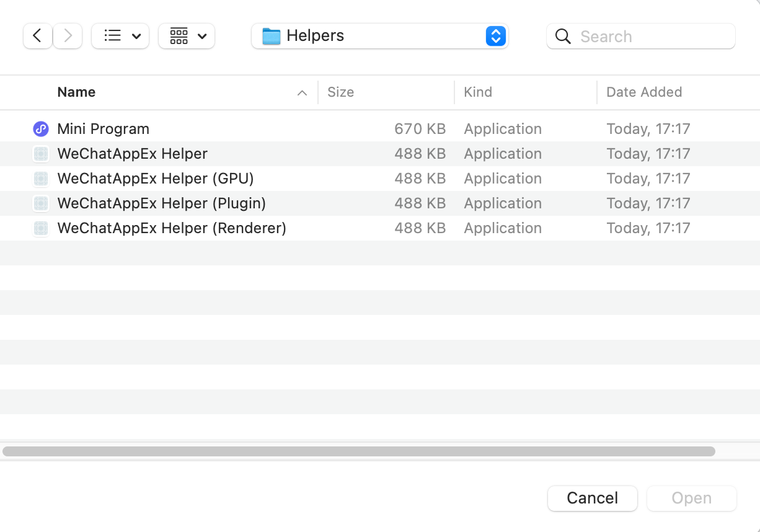Sort files by Name column header

click(76, 92)
